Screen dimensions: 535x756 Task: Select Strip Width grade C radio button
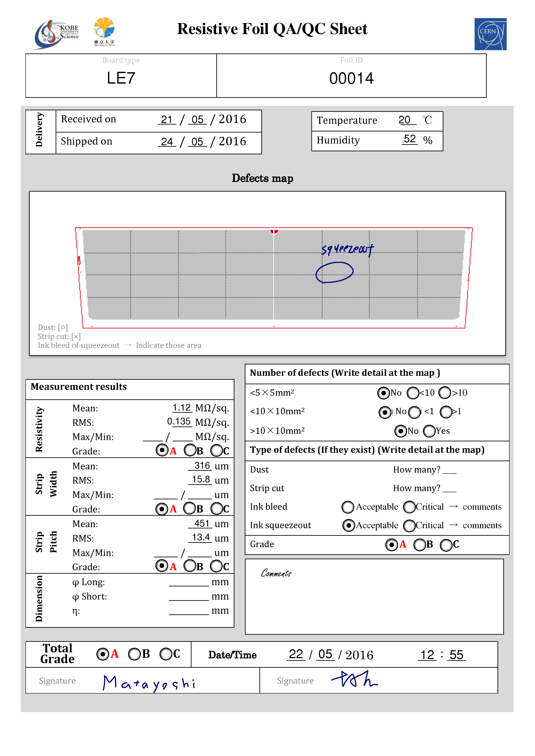click(x=217, y=508)
